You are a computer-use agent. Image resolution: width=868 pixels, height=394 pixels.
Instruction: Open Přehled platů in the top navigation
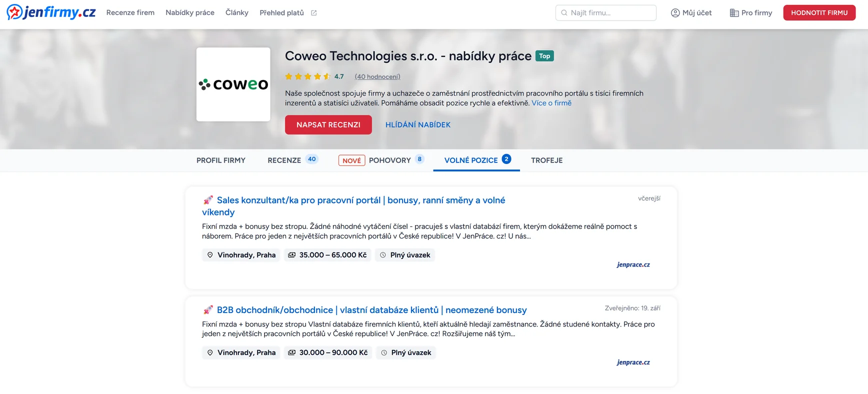click(x=281, y=12)
